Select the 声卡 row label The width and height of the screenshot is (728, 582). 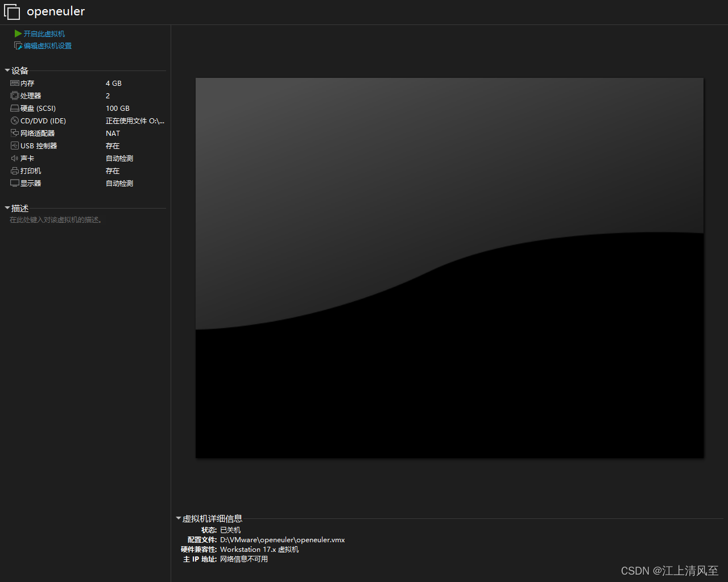[x=27, y=159]
